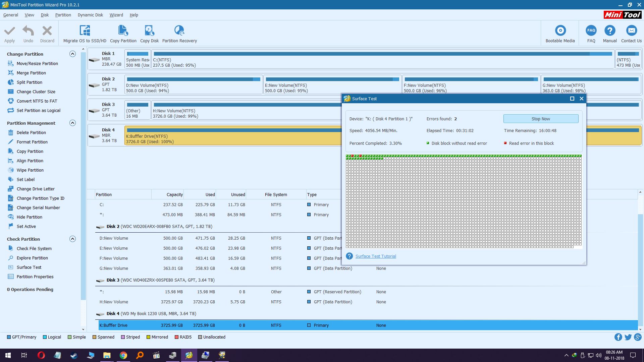Open the Bootable Media creator
The image size is (644, 362).
pyautogui.click(x=560, y=33)
